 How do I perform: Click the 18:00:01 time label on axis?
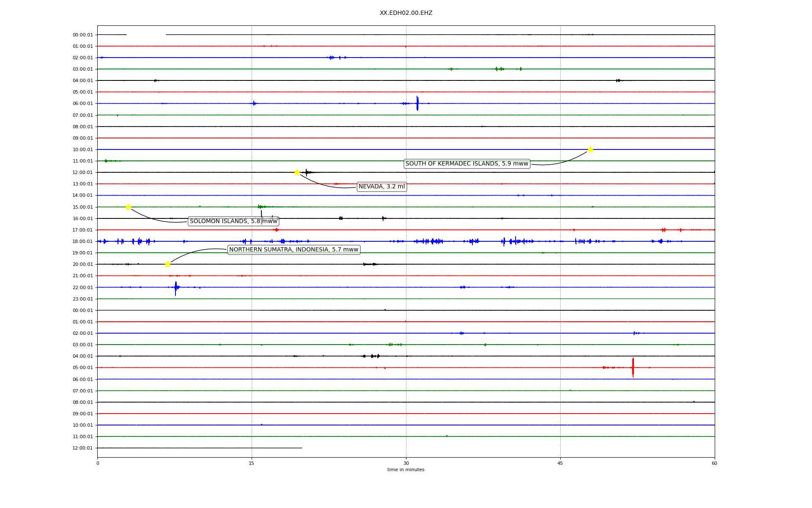coord(82,242)
